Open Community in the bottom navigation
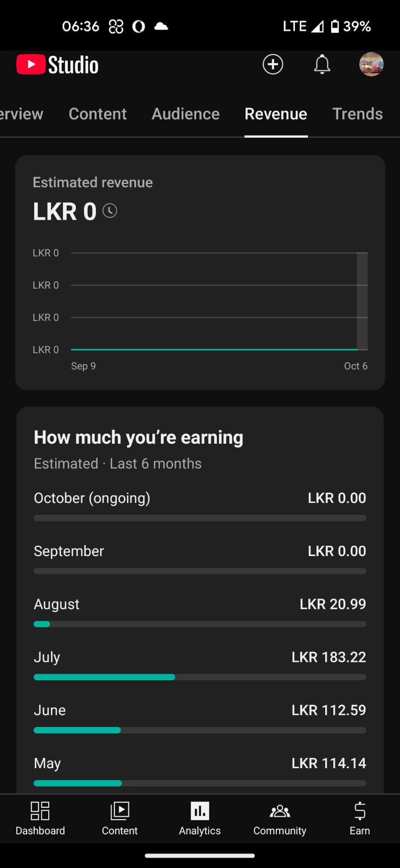400x868 pixels. (280, 819)
